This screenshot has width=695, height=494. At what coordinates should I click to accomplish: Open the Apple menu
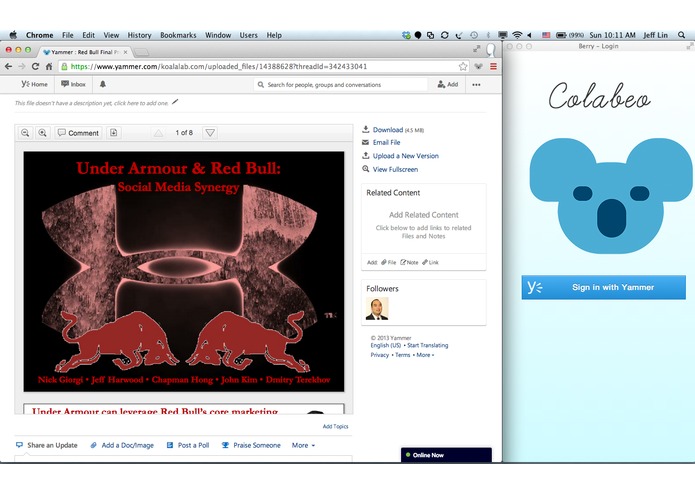[x=13, y=35]
